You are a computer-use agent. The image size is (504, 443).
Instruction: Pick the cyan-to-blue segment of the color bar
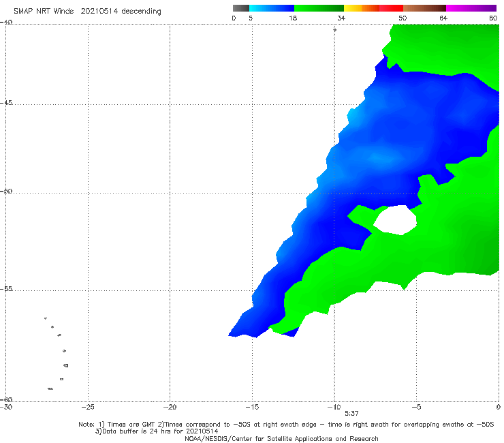coord(272,8)
